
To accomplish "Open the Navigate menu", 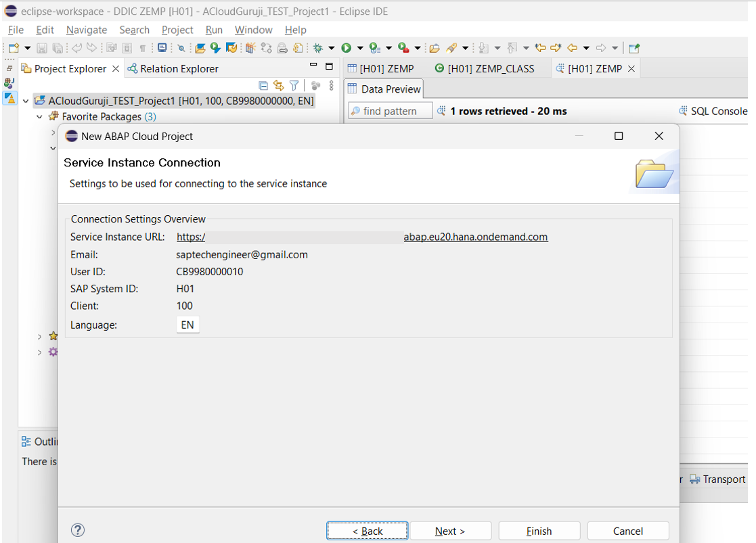I will click(87, 30).
